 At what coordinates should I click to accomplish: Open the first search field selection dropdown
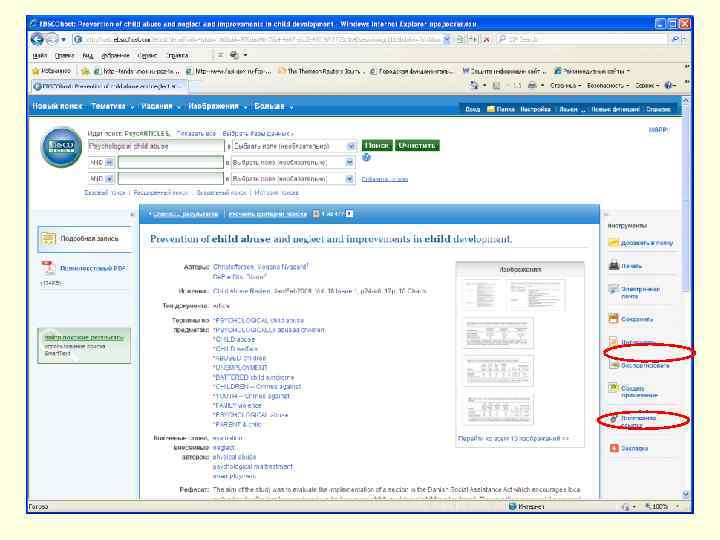pyautogui.click(x=351, y=146)
